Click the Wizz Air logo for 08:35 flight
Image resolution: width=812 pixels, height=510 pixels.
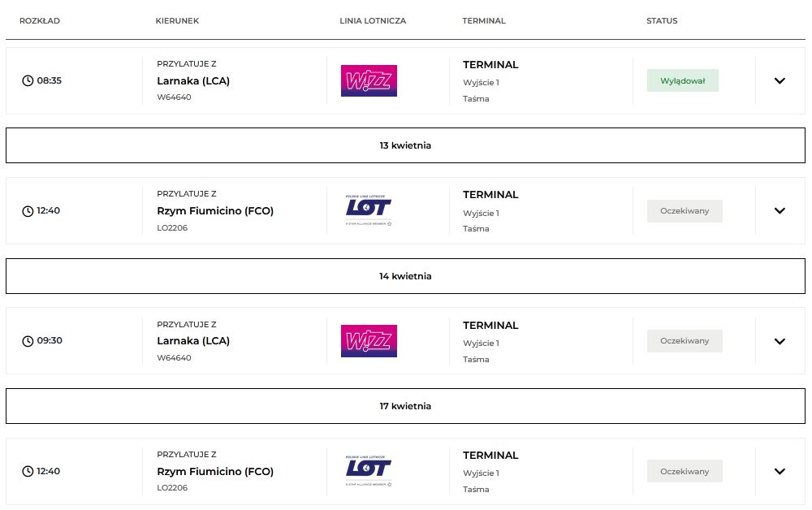(369, 80)
